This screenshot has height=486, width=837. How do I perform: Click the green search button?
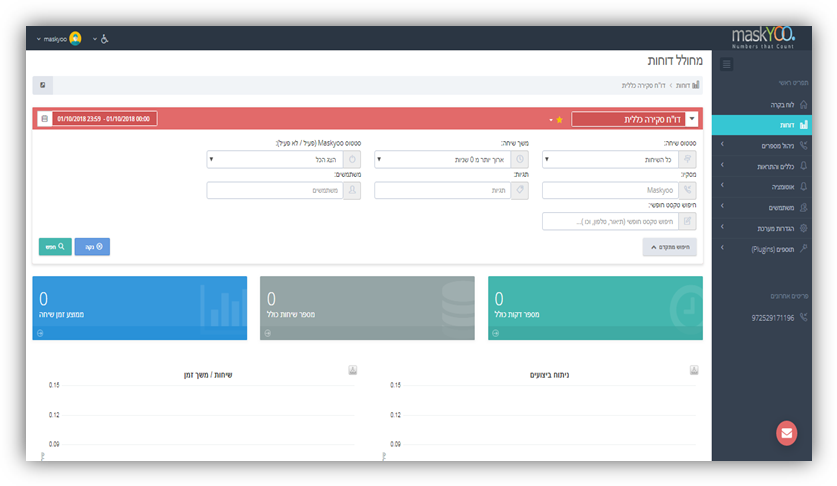click(55, 246)
